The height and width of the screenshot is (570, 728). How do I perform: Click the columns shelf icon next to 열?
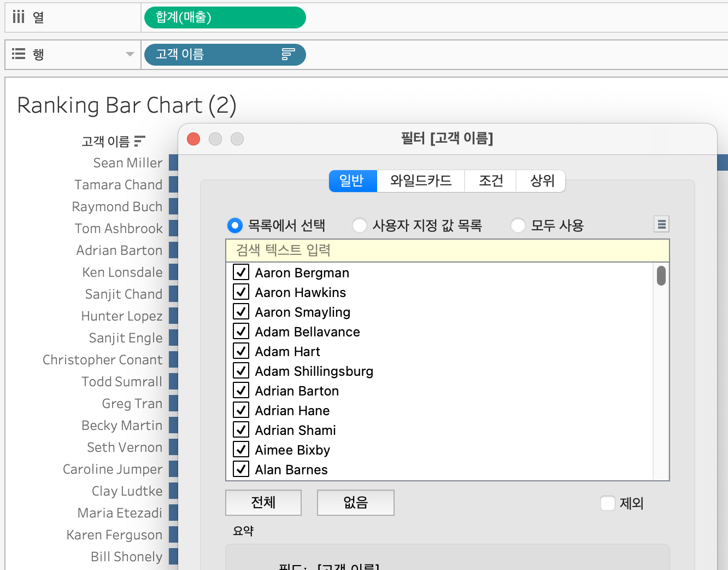tap(19, 17)
